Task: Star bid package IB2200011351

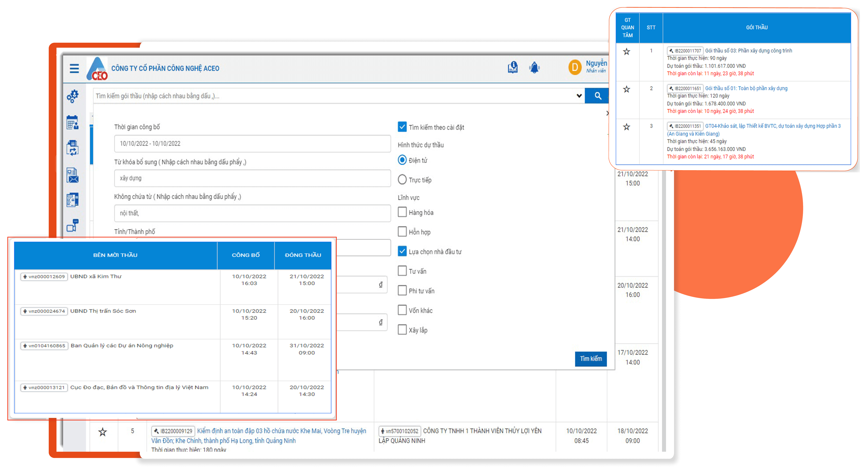Action: point(626,127)
